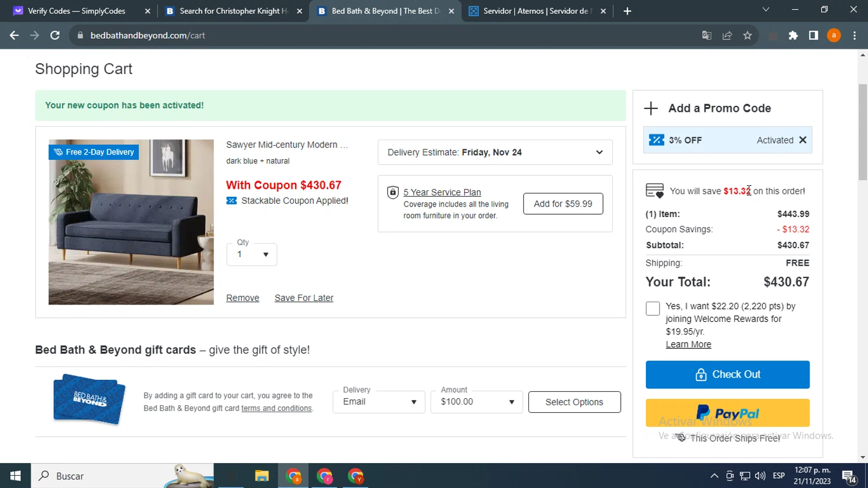Viewport: 868px width, 488px height.
Task: Click the ESP language indicator
Action: [779, 476]
